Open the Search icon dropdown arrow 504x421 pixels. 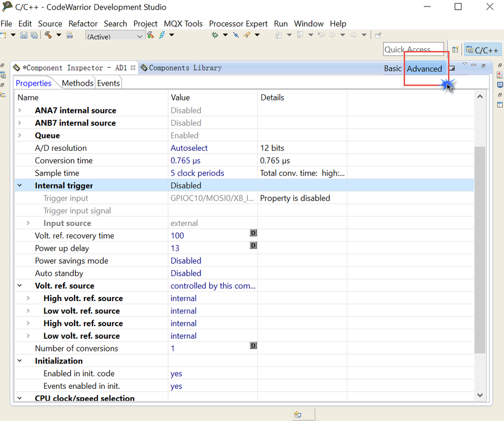point(257,35)
